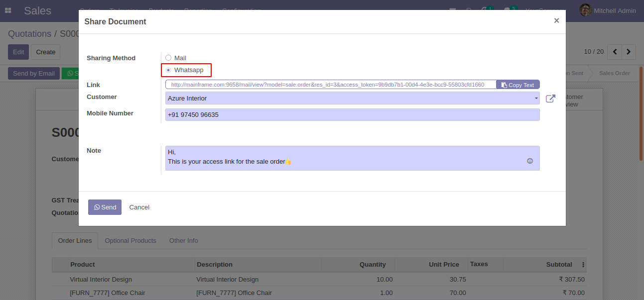Go to previous record arrow
644x300 pixels.
coord(615,52)
